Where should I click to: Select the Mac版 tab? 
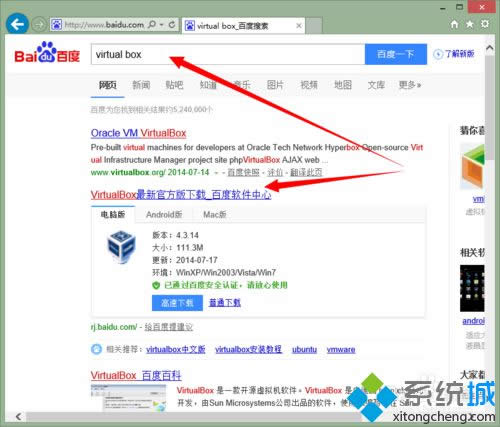click(x=215, y=214)
